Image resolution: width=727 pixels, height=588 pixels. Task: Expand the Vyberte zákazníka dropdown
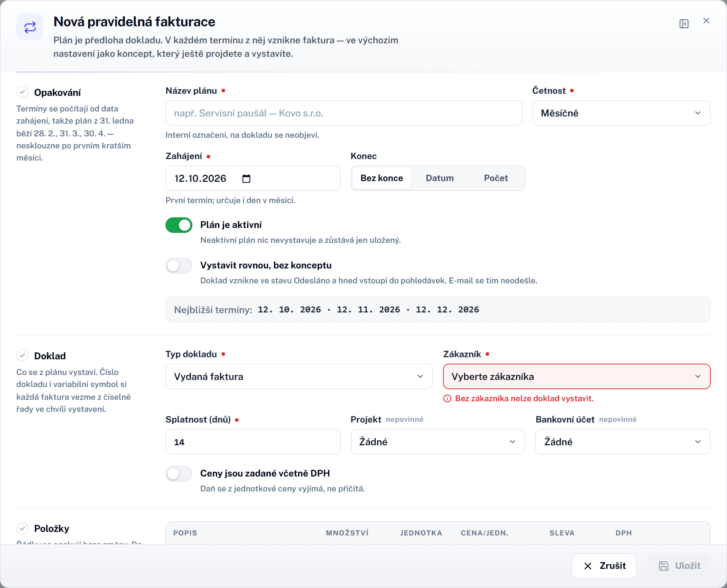pos(576,376)
